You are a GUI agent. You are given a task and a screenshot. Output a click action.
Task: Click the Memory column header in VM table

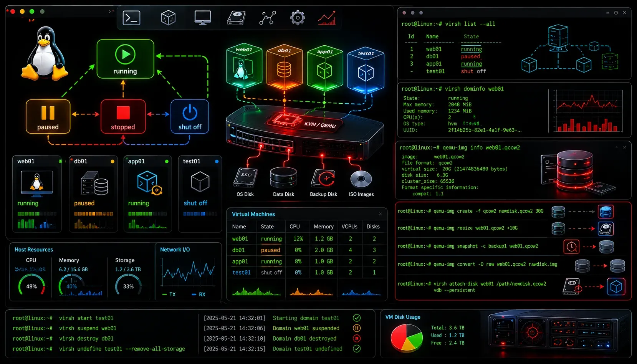(x=324, y=227)
